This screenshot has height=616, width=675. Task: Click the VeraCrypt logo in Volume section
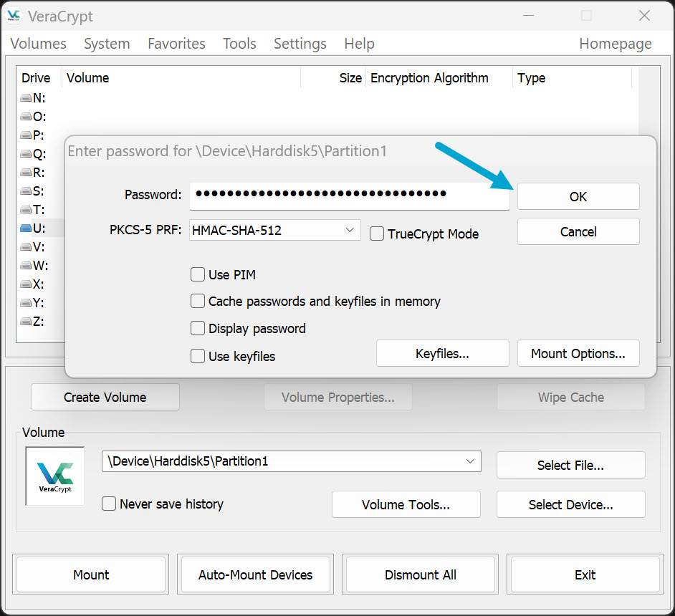pos(55,476)
